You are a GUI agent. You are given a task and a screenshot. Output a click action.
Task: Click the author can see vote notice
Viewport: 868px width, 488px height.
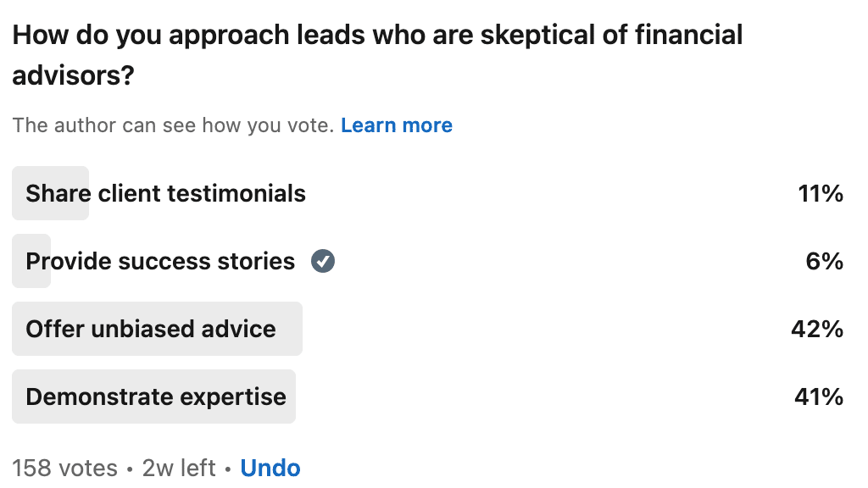point(173,125)
